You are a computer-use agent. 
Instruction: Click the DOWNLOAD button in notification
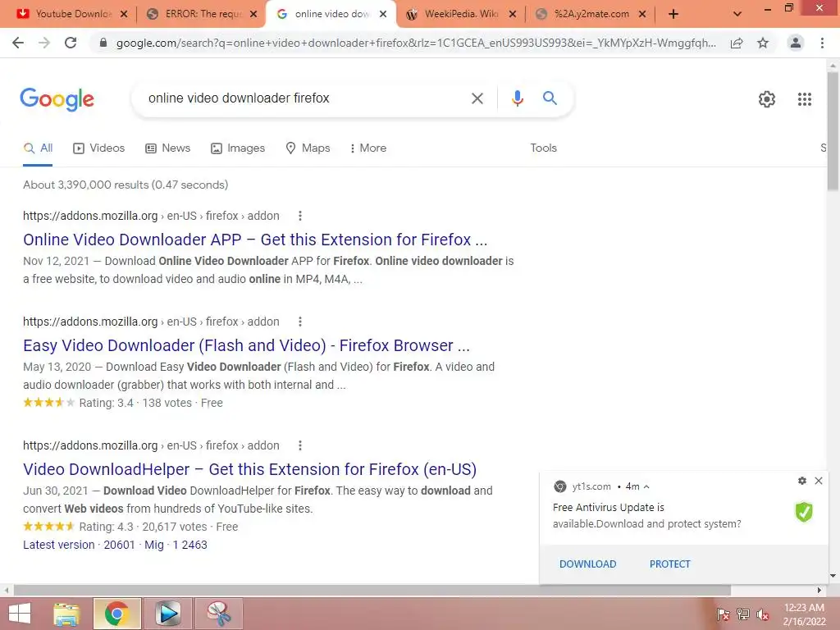pos(587,564)
